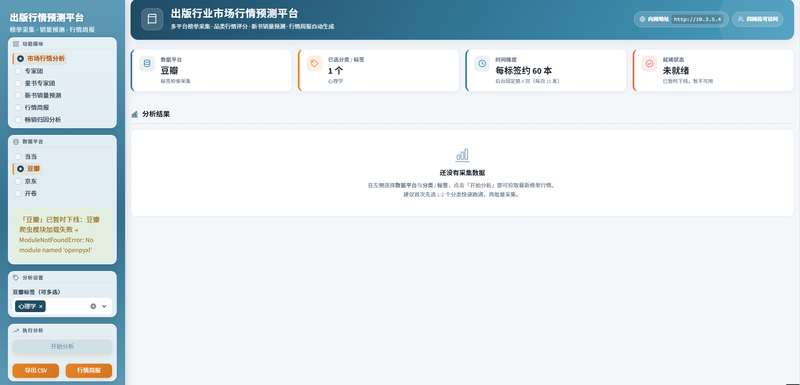Click the 执行分析 trend icon

16,331
